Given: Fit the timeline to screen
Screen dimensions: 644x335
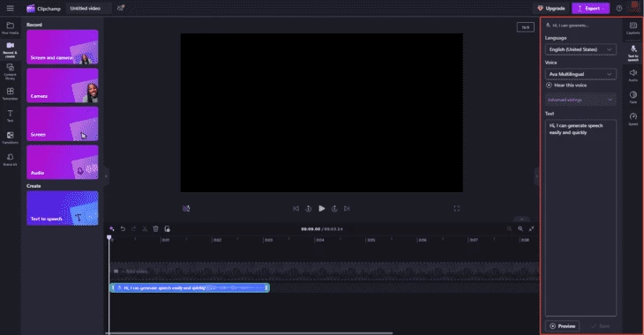Looking at the screenshot, I should (x=531, y=228).
